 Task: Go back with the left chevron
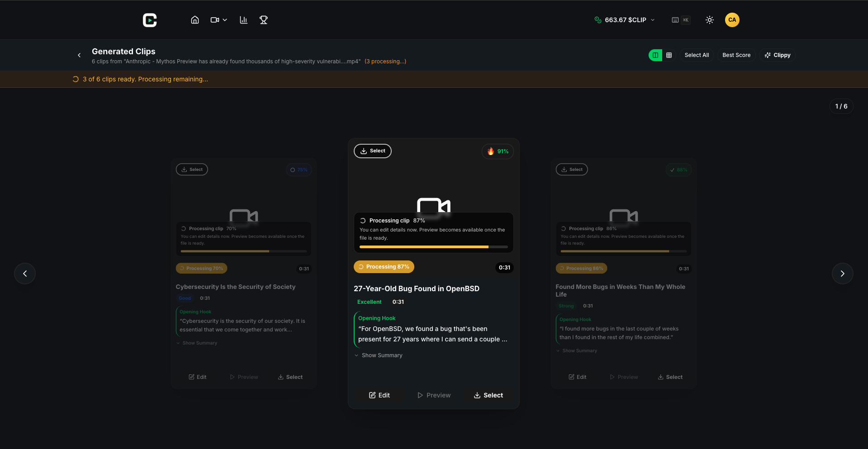coord(79,55)
